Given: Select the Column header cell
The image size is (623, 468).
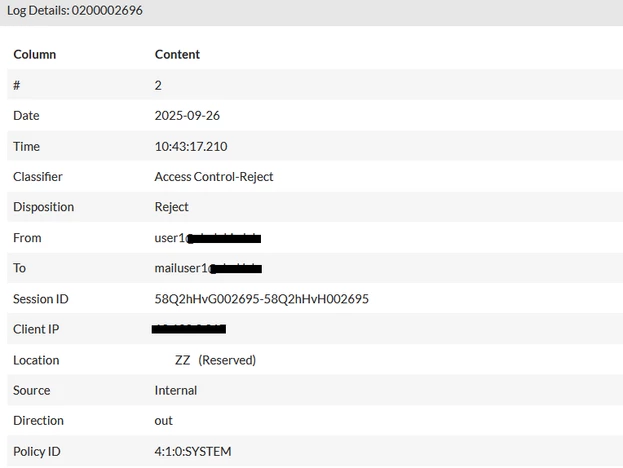Looking at the screenshot, I should click(35, 54).
